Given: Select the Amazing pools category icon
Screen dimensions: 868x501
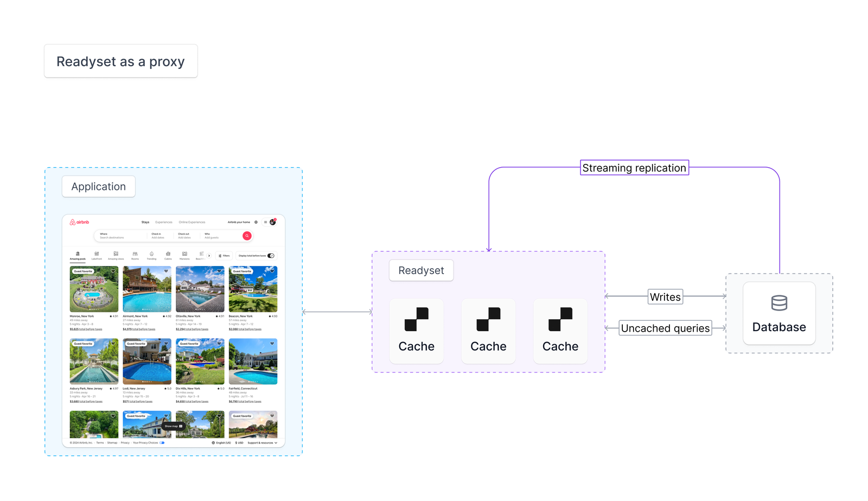Looking at the screenshot, I should (x=78, y=253).
